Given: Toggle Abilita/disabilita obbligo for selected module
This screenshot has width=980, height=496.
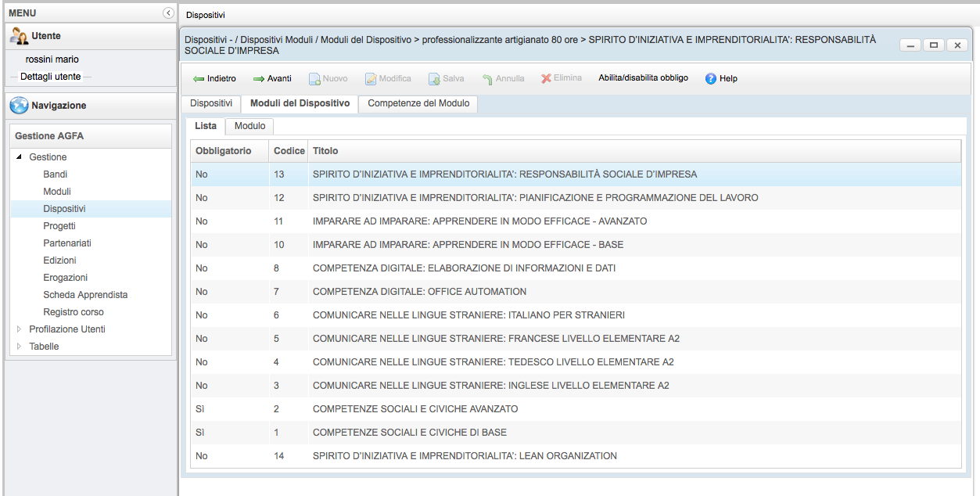Looking at the screenshot, I should click(x=643, y=78).
